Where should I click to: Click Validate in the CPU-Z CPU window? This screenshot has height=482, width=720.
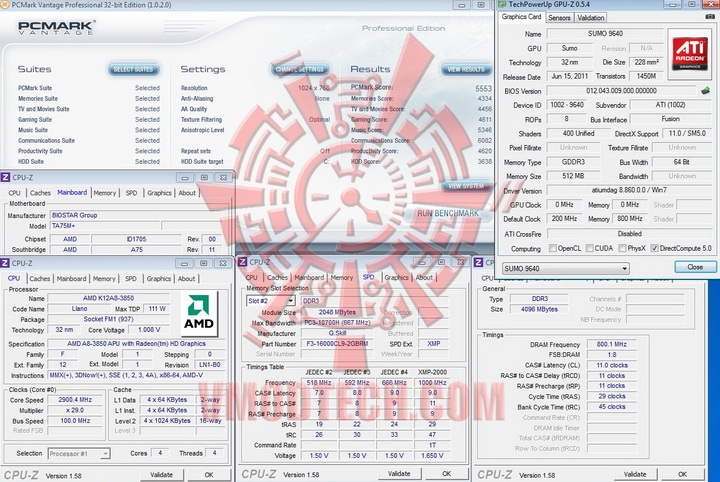pos(162,475)
